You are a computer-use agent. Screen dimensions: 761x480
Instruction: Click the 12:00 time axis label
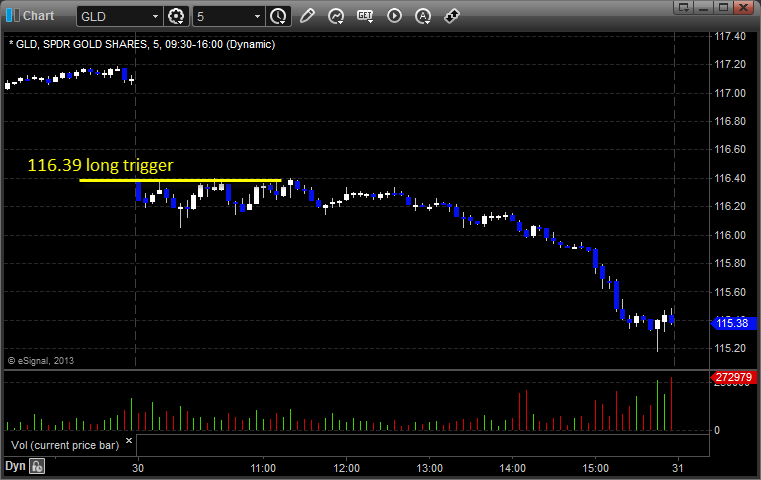coord(347,468)
